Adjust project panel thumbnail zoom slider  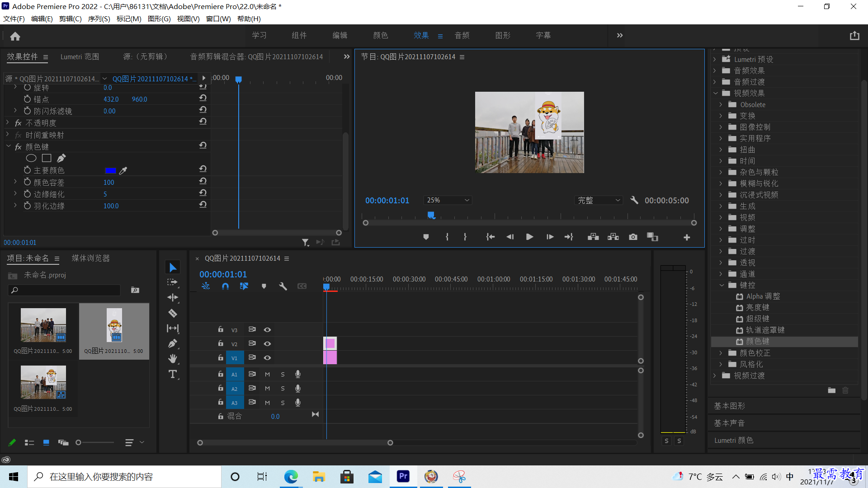[79, 443]
